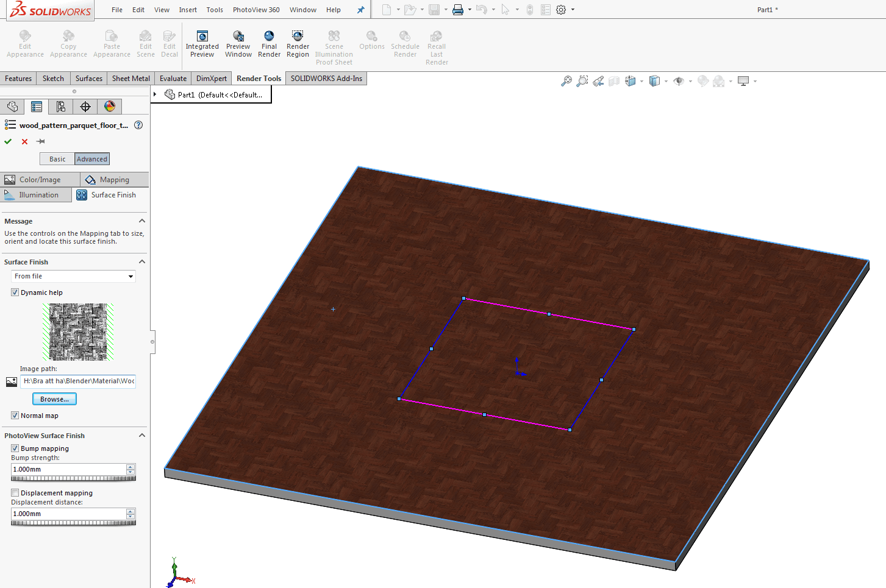
Task: Select the Render Region tool
Action: [298, 44]
